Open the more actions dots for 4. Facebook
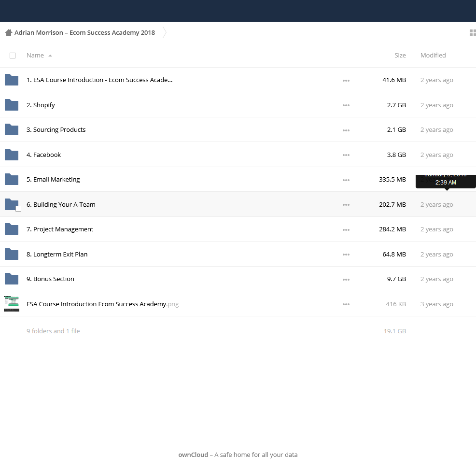 click(x=346, y=155)
